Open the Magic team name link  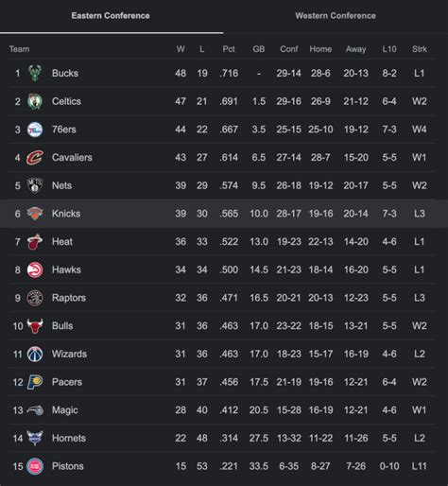(65, 410)
